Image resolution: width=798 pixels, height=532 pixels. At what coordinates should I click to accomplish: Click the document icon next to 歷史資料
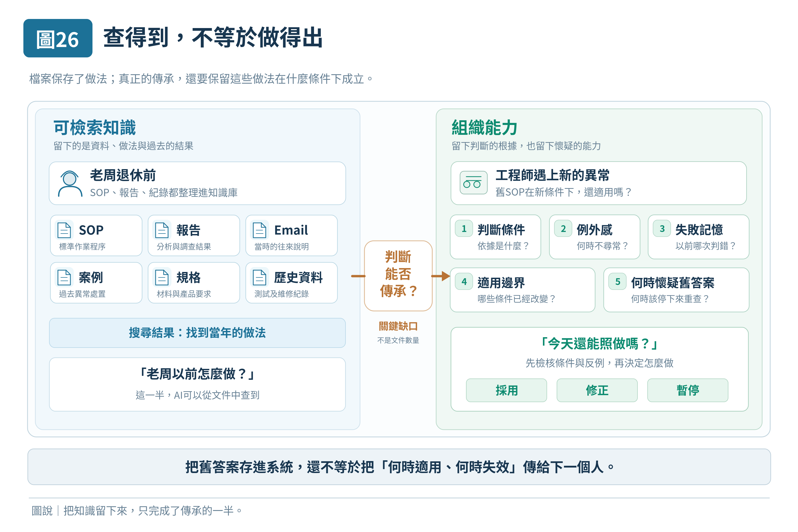tap(260, 277)
